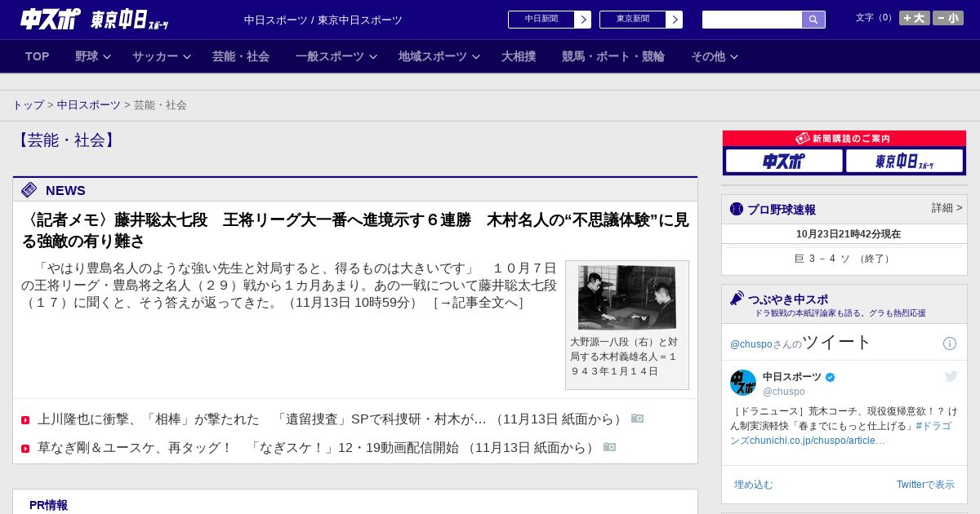Increase font size with the ＋大 button
Viewport: 980px width, 514px height.
coord(915,18)
